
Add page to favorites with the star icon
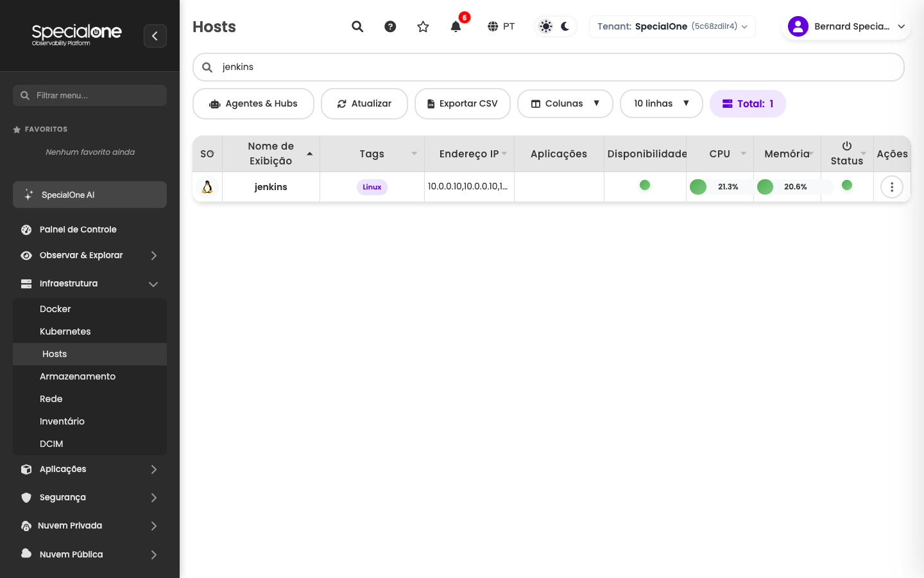pos(423,26)
